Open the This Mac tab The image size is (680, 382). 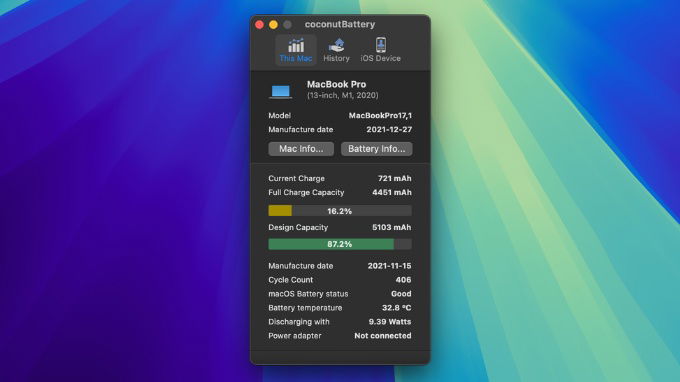pyautogui.click(x=296, y=51)
